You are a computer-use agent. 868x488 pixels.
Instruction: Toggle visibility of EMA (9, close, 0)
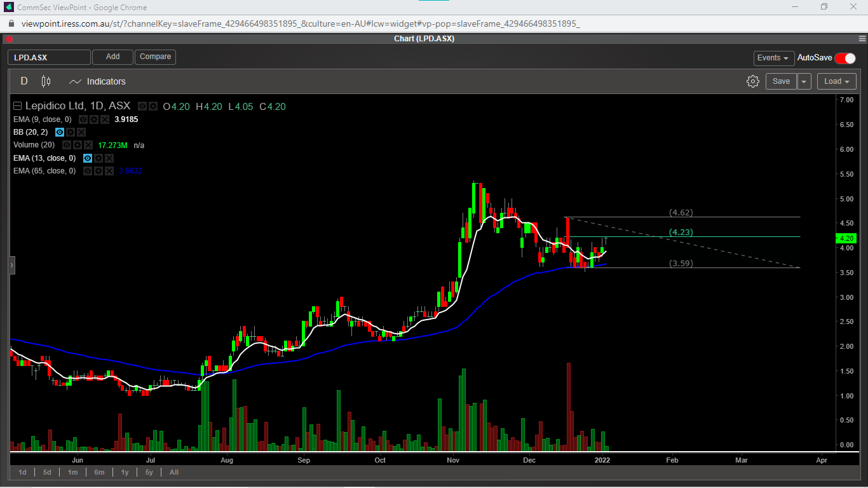[x=83, y=119]
